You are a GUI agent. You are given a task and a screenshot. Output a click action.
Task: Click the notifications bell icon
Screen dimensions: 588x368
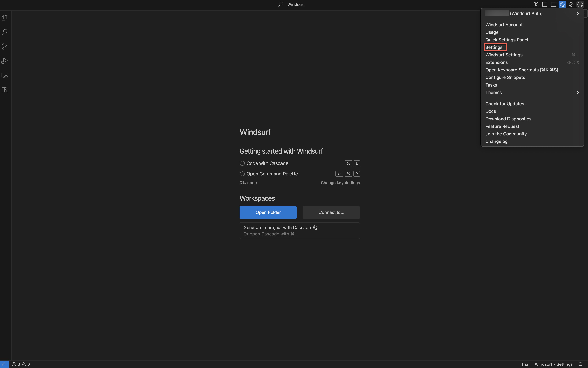pyautogui.click(x=580, y=364)
